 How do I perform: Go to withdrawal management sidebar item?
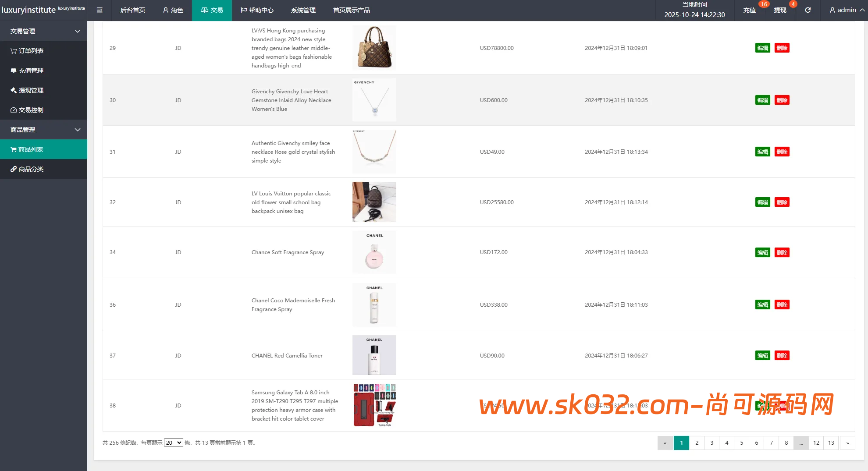point(31,90)
